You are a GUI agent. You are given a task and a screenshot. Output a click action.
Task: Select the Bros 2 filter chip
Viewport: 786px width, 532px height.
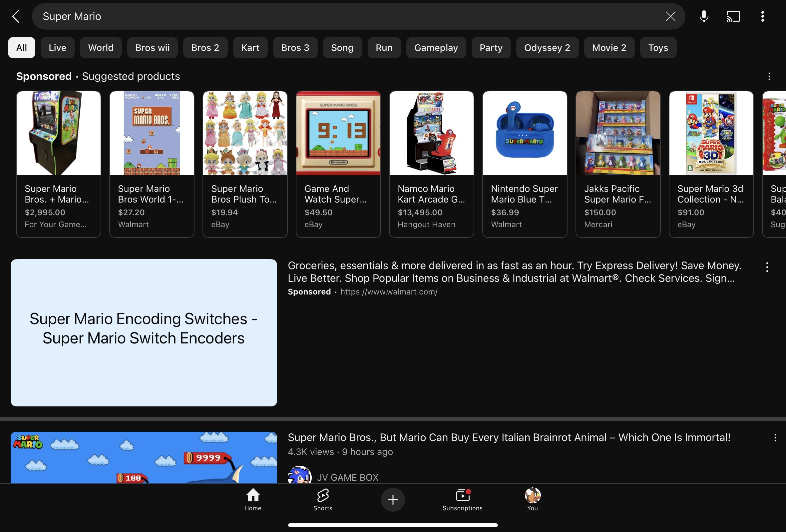205,48
